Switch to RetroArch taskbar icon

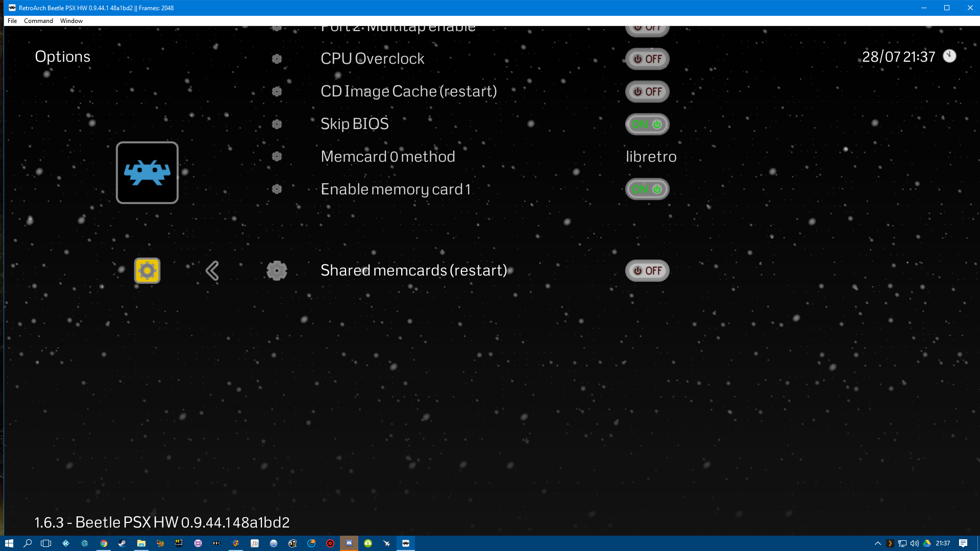click(x=406, y=543)
